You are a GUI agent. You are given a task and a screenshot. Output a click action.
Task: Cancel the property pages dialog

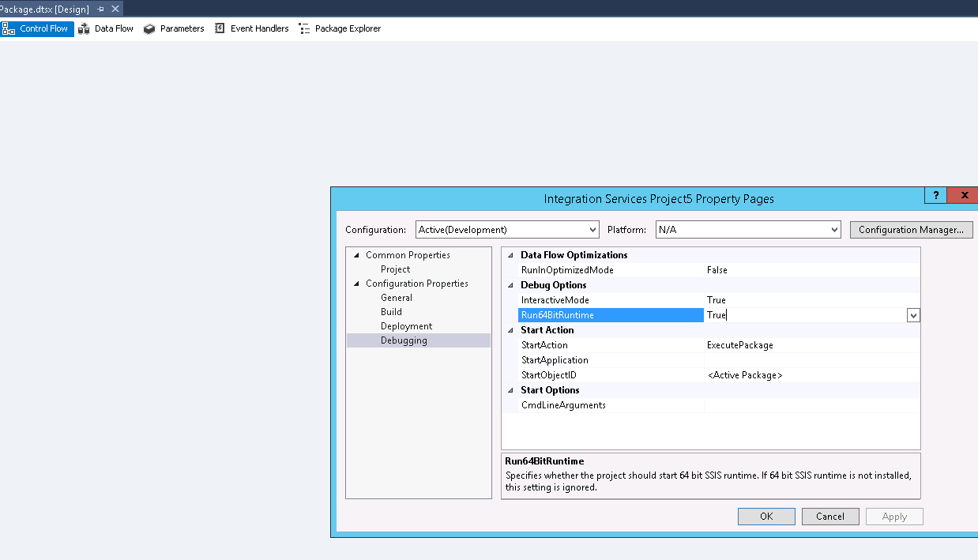tap(829, 517)
